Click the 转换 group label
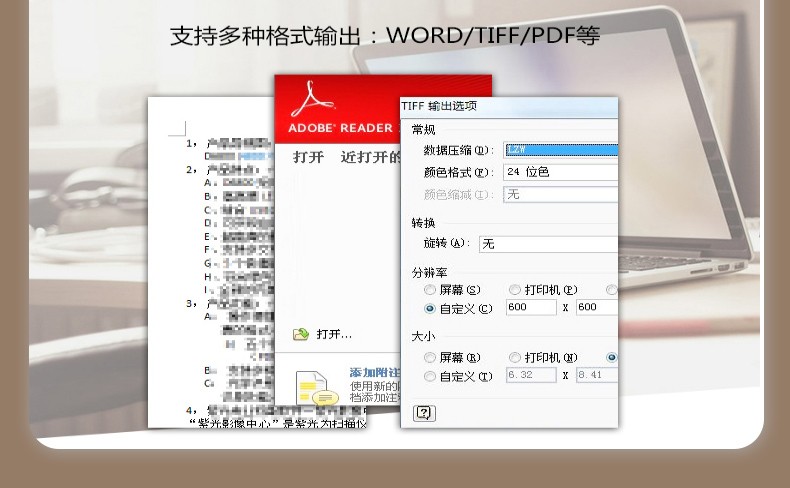Image resolution: width=790 pixels, height=488 pixels. click(423, 223)
